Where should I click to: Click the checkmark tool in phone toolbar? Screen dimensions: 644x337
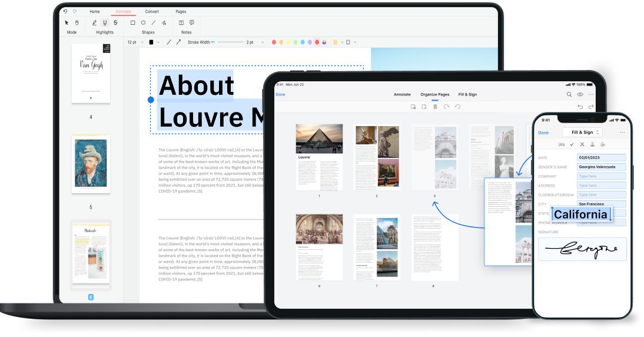tap(572, 144)
